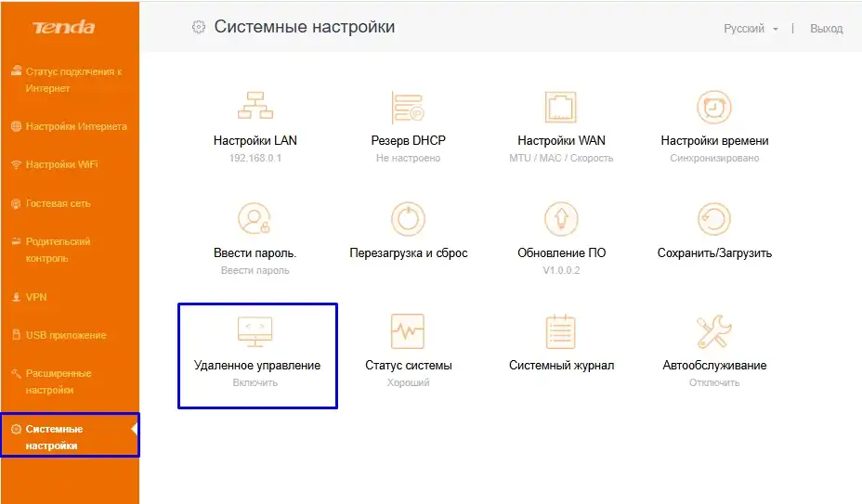Open Настройки WAN port icon
This screenshot has width=862, height=504.
point(561,107)
